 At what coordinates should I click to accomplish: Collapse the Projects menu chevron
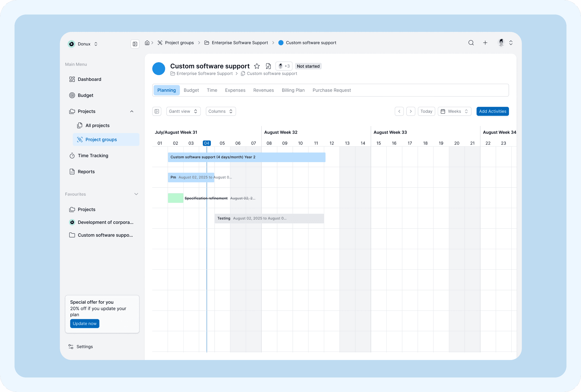point(132,111)
